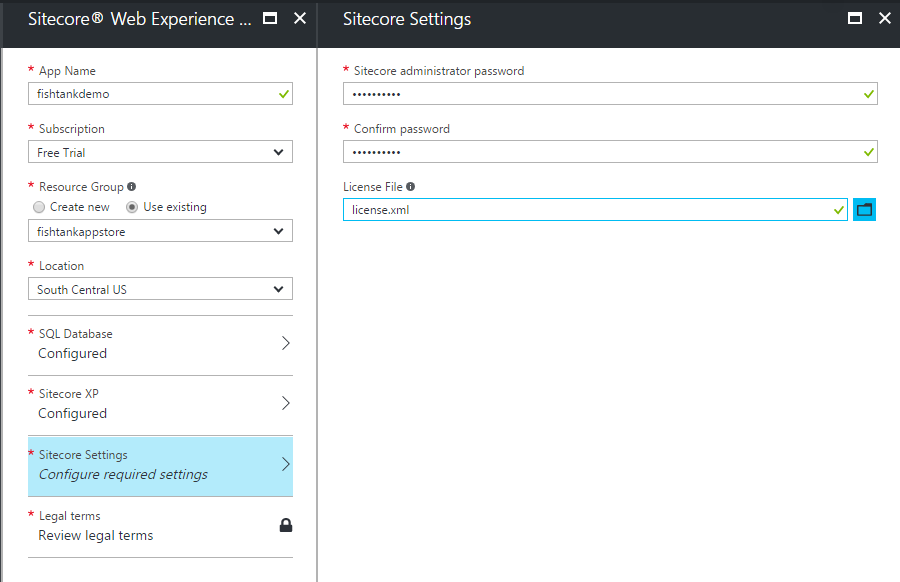This screenshot has width=900, height=582.
Task: Focus the Sitecore administrator password field
Action: pos(610,94)
